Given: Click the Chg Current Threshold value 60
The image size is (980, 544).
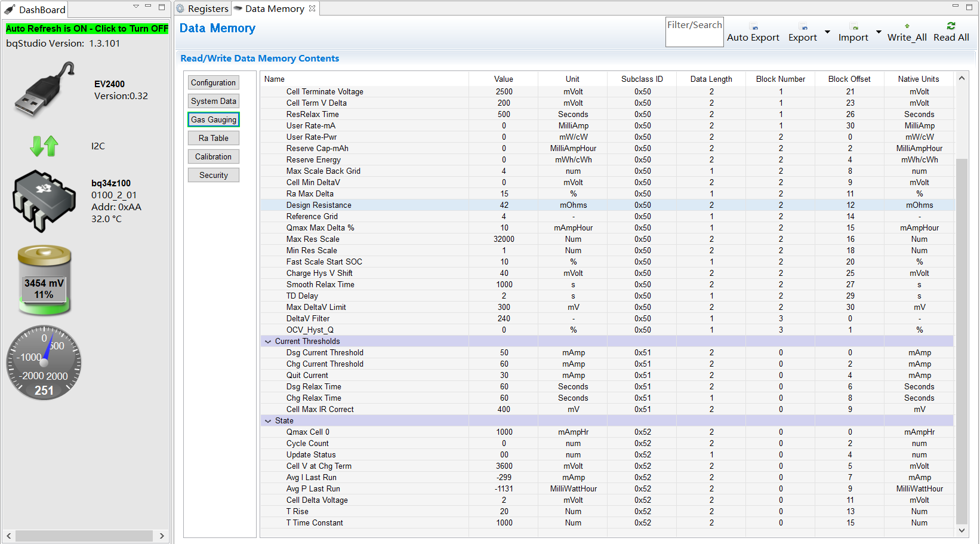Looking at the screenshot, I should (504, 364).
